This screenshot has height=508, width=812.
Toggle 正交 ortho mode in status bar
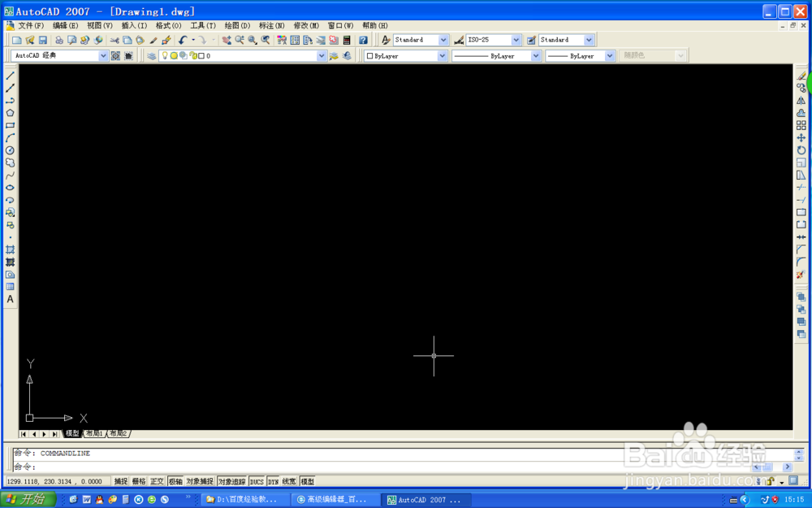tap(157, 481)
